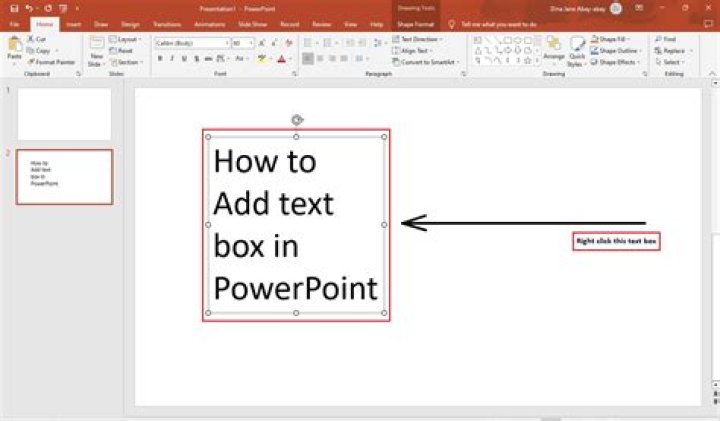This screenshot has width=720, height=421.
Task: Expand the Shape Fill dropdown
Action: coord(612,39)
